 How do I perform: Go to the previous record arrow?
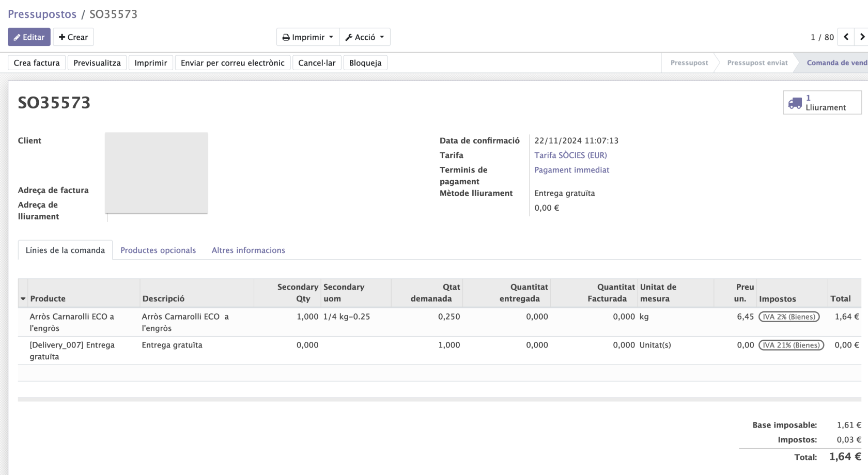click(846, 37)
